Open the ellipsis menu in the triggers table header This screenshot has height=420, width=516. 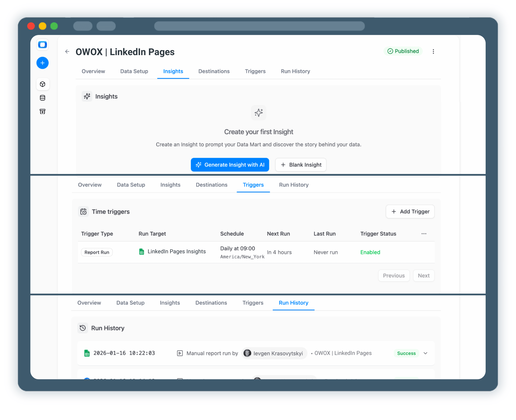click(424, 234)
